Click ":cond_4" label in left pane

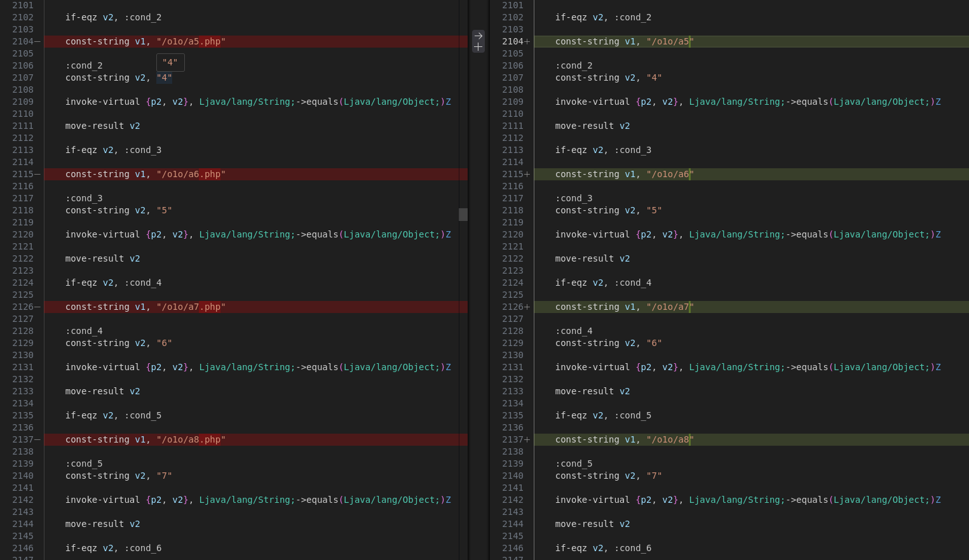[84, 331]
